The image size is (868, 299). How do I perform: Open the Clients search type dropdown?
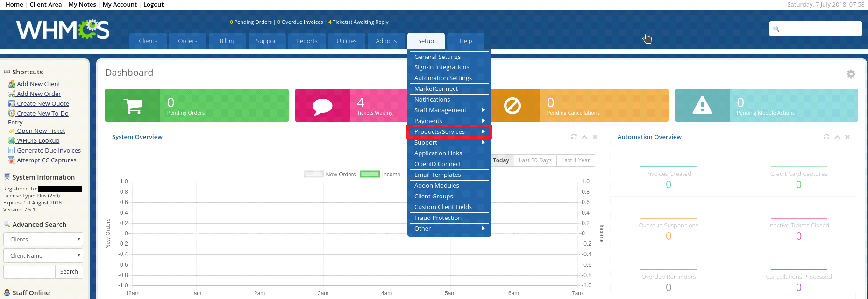43,239
